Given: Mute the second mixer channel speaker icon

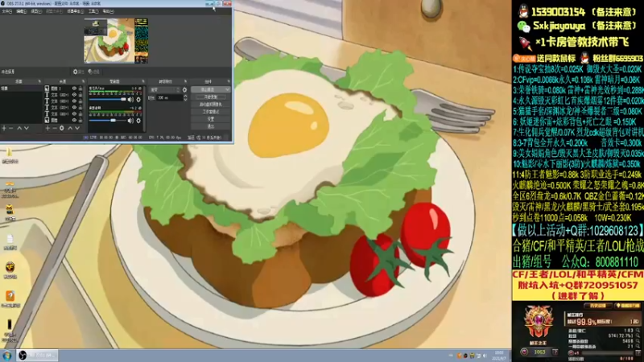Looking at the screenshot, I should coord(130,121).
